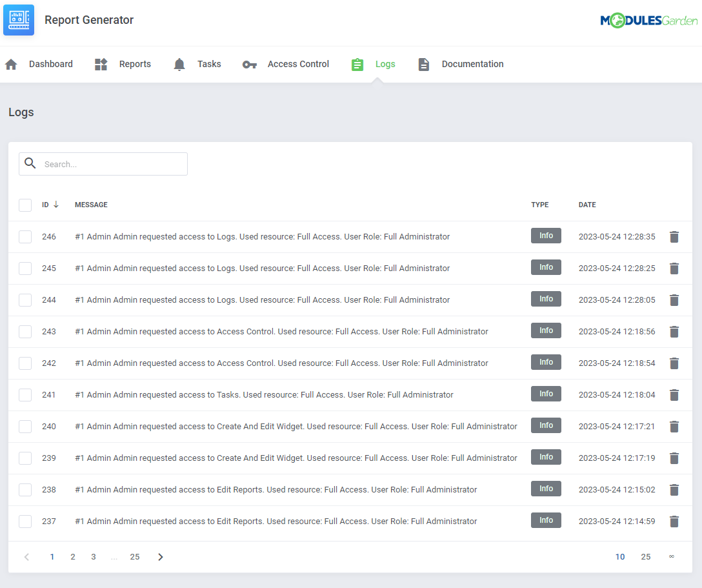The image size is (702, 588).
Task: Click the Logs page heading
Action: click(21, 112)
